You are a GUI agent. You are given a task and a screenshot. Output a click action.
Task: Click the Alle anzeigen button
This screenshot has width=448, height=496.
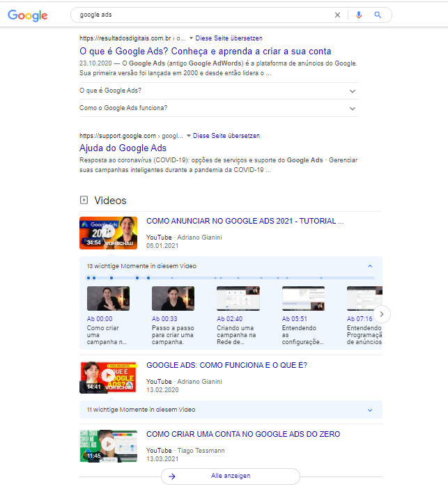tap(231, 476)
